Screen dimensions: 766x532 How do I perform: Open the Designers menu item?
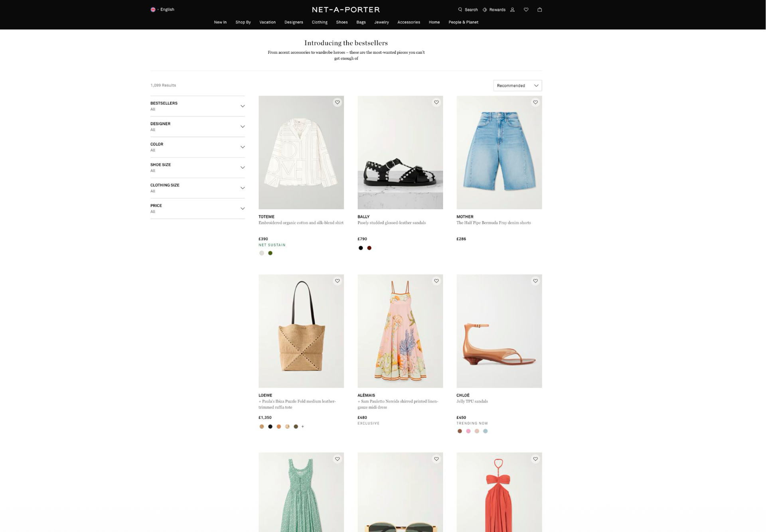coord(293,22)
